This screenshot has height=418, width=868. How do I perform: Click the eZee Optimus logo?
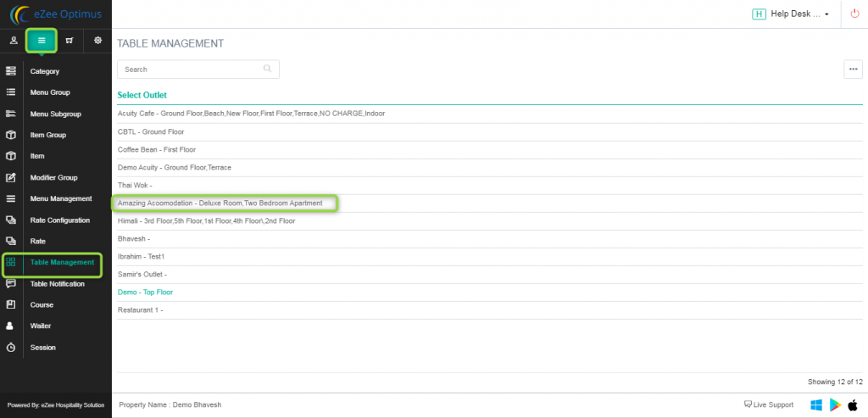pyautogui.click(x=56, y=14)
